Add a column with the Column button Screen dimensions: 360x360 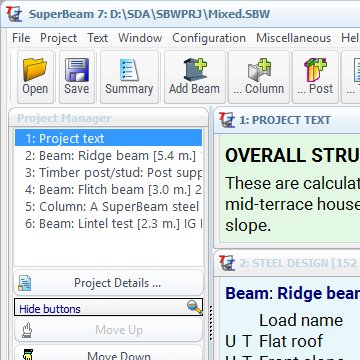(x=259, y=77)
